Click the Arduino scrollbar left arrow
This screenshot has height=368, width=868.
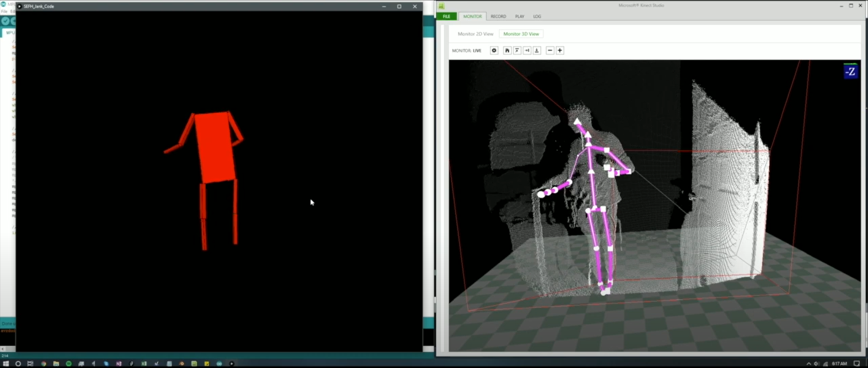tap(3, 349)
